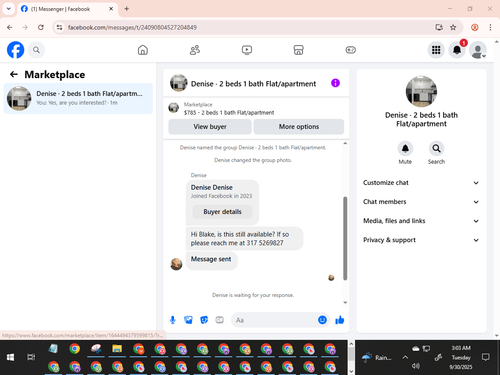The image size is (500, 375).
Task: Open conversation information purple info icon
Action: [335, 83]
